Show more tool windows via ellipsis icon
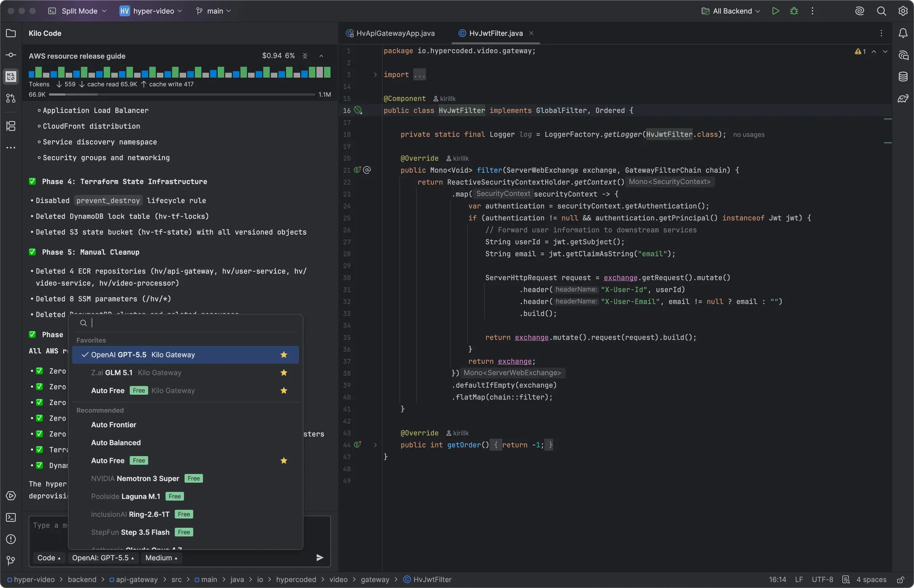The width and height of the screenshot is (914, 588). coord(11,148)
